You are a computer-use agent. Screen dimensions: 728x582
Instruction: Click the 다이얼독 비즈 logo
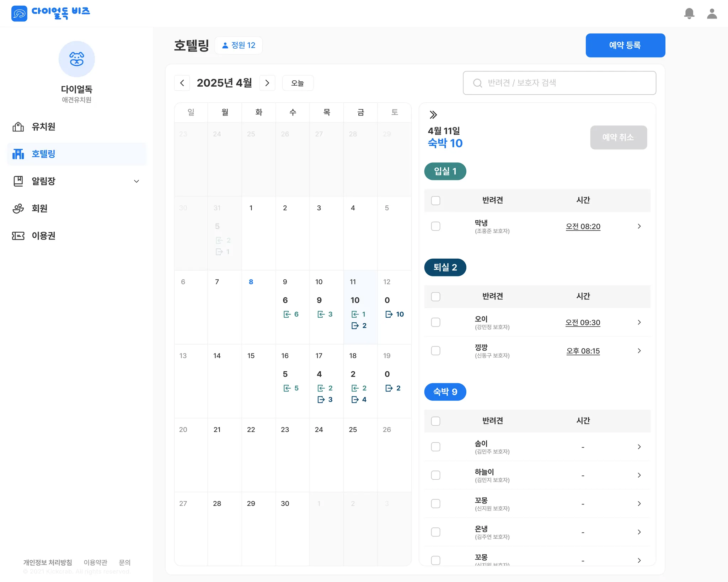click(x=50, y=13)
